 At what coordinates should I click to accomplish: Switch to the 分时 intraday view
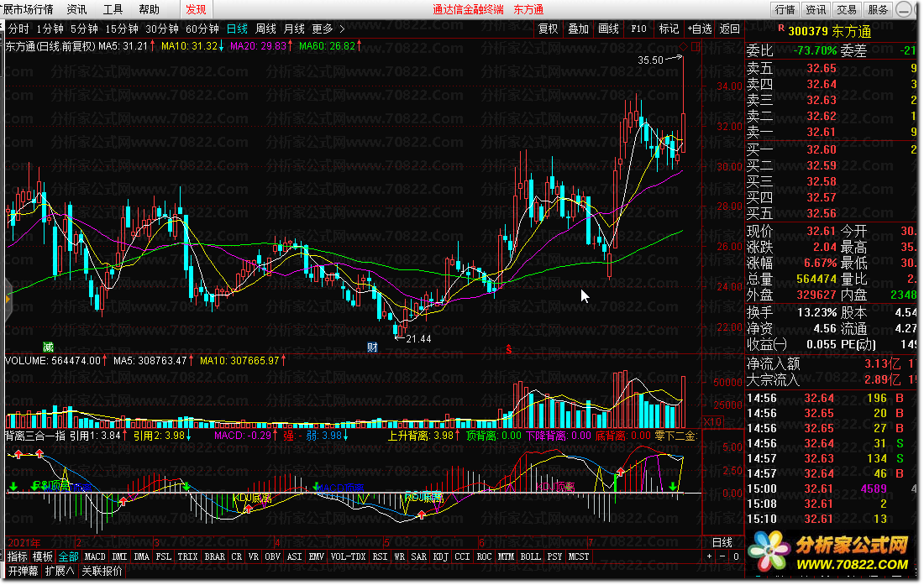[x=18, y=29]
